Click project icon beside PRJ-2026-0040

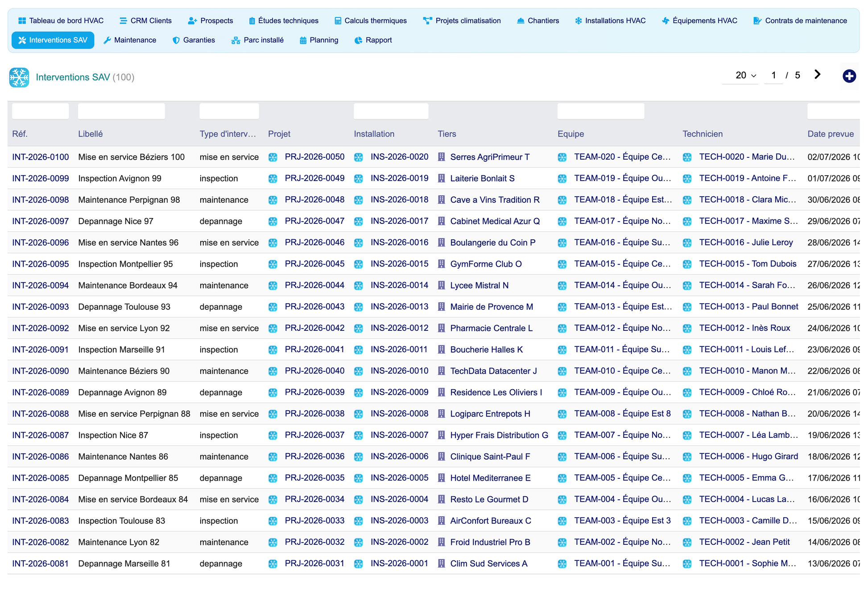[273, 371]
